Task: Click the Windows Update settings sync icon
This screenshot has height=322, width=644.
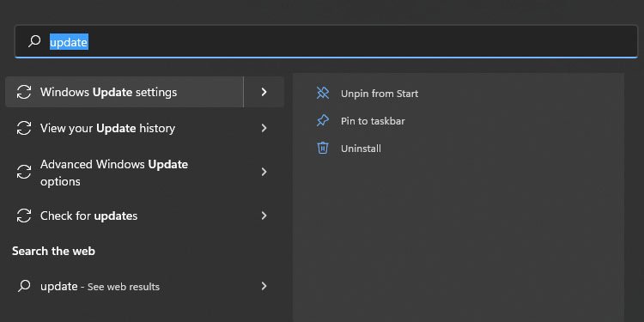Action: pos(24,92)
